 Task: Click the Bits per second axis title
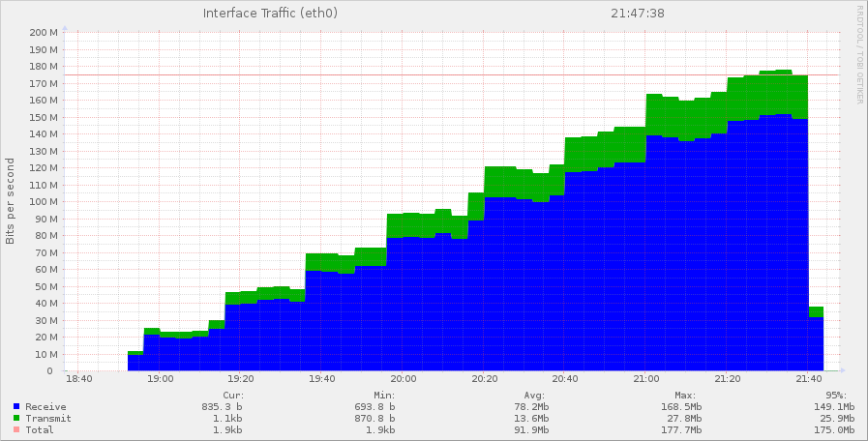10,201
